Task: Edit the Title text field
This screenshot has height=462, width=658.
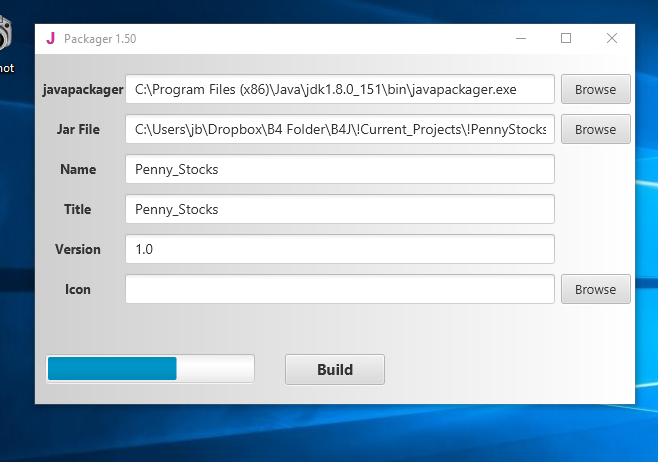Action: 340,209
